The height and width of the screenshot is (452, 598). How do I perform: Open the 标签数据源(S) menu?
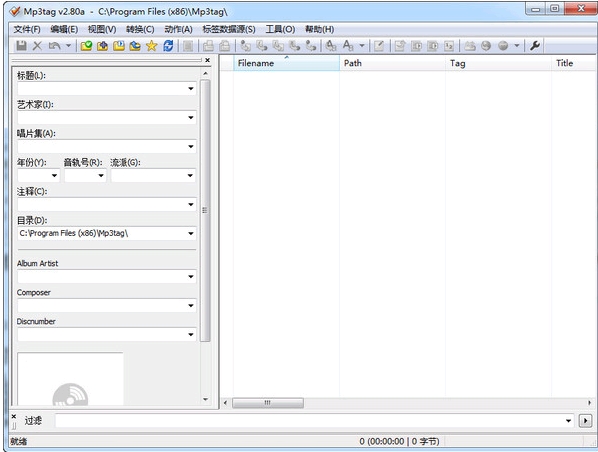pos(229,29)
